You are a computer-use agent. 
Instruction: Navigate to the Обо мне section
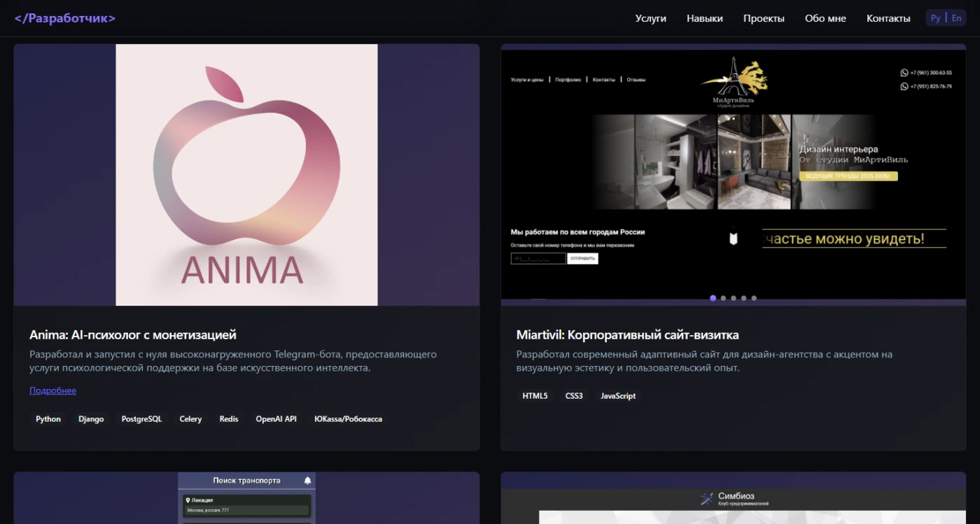coord(825,18)
